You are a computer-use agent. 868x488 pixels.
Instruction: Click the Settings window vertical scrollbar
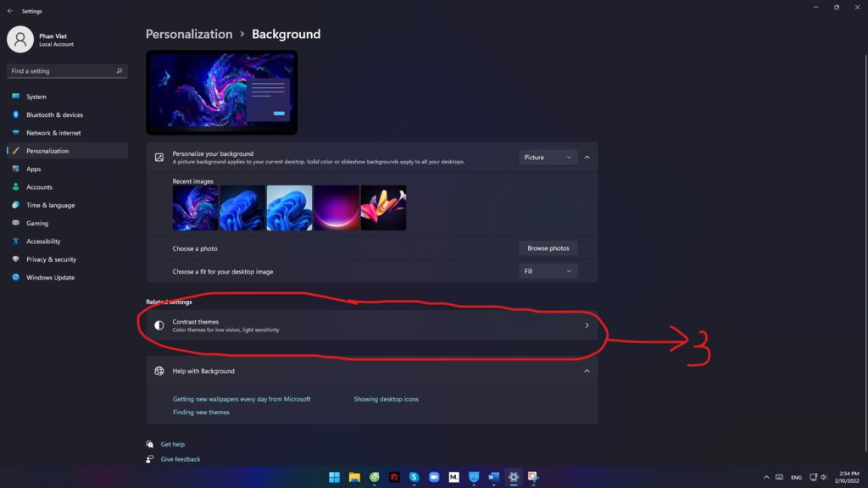865,253
